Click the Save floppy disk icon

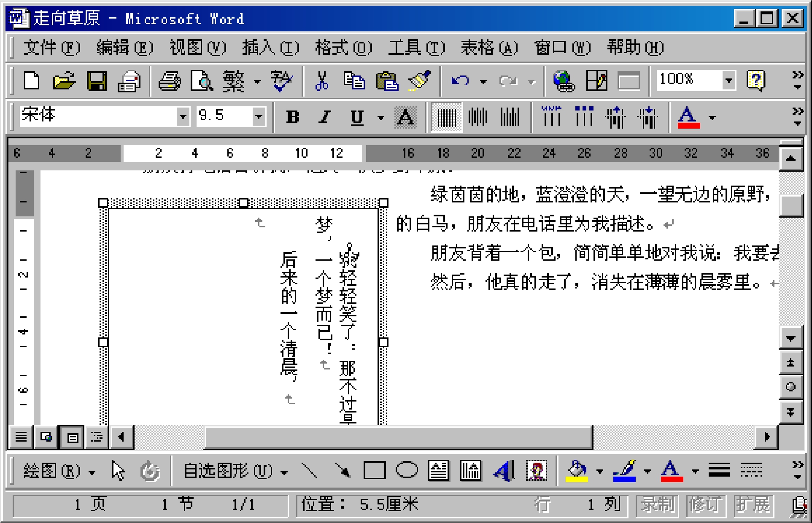97,81
